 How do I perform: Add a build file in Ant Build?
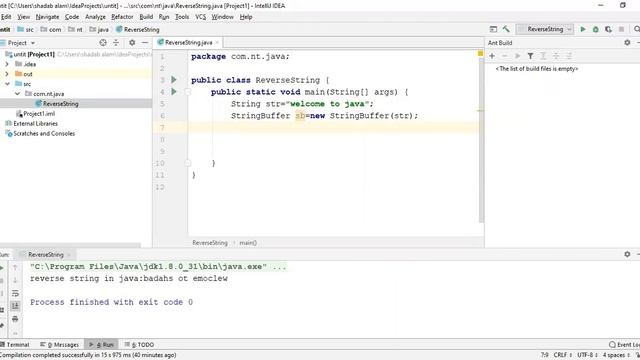pyautogui.click(x=492, y=56)
